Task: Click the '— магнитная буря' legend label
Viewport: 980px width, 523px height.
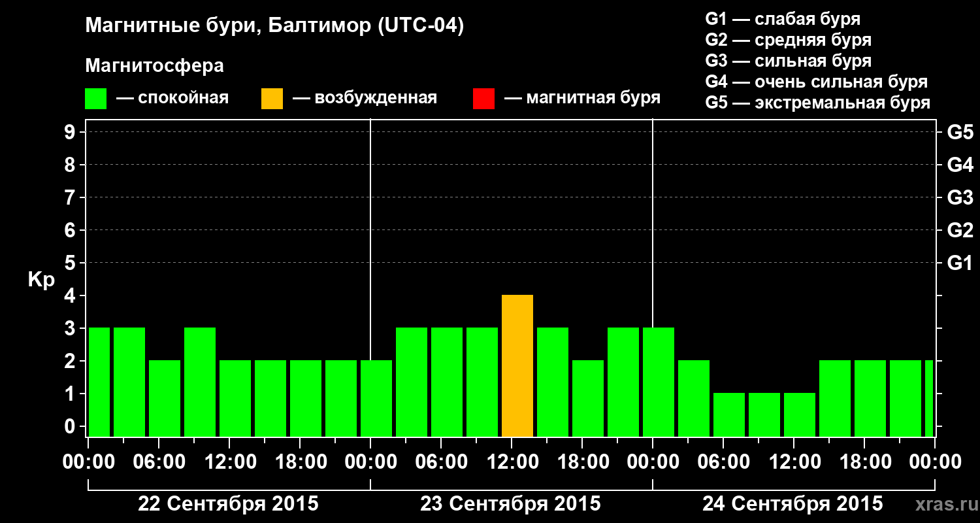Action: click(583, 99)
